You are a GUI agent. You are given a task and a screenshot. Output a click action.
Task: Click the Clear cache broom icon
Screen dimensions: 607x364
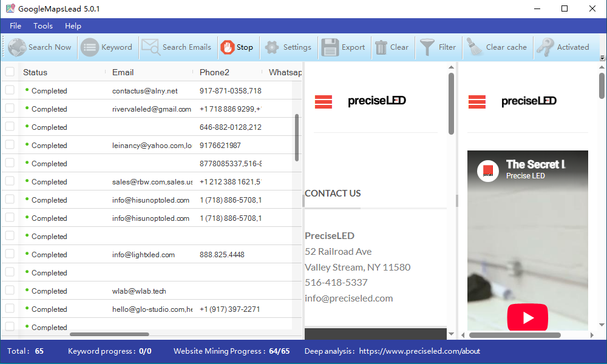click(474, 47)
